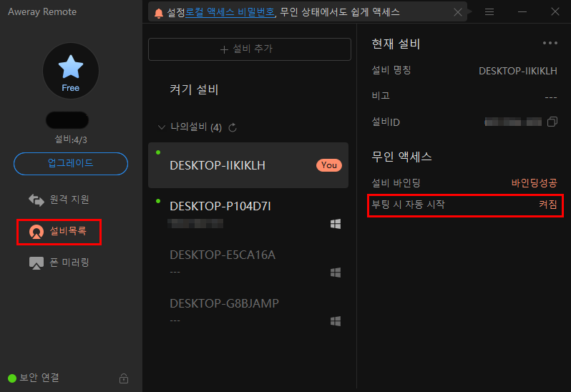The width and height of the screenshot is (571, 392).
Task: Open the 로컬 액세스 비밀번호 link
Action: pos(230,12)
